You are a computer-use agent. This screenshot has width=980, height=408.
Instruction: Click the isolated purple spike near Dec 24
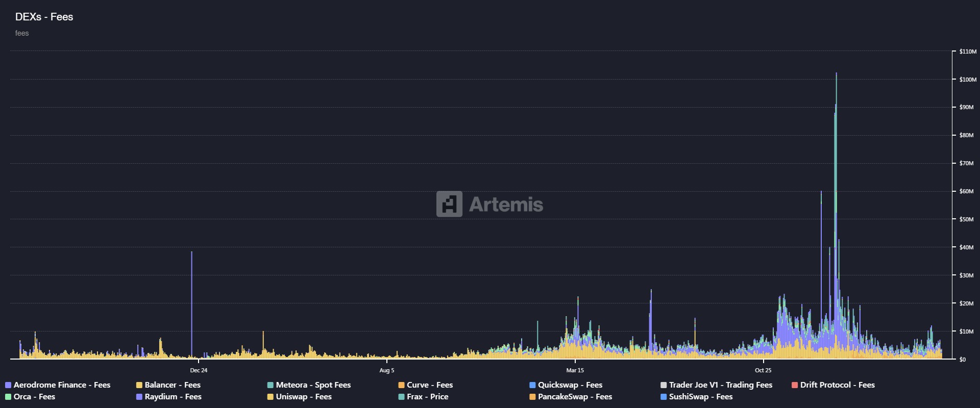point(191,305)
